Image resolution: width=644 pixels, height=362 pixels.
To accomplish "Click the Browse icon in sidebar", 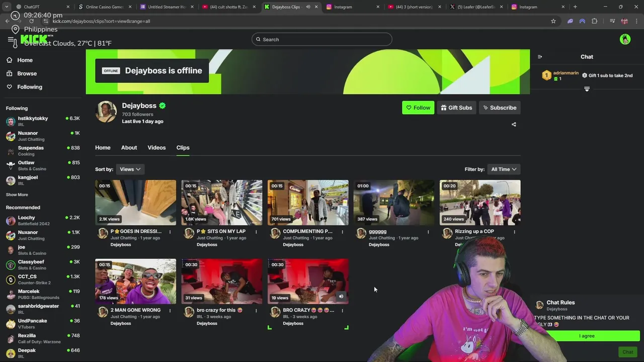I will pyautogui.click(x=9, y=73).
